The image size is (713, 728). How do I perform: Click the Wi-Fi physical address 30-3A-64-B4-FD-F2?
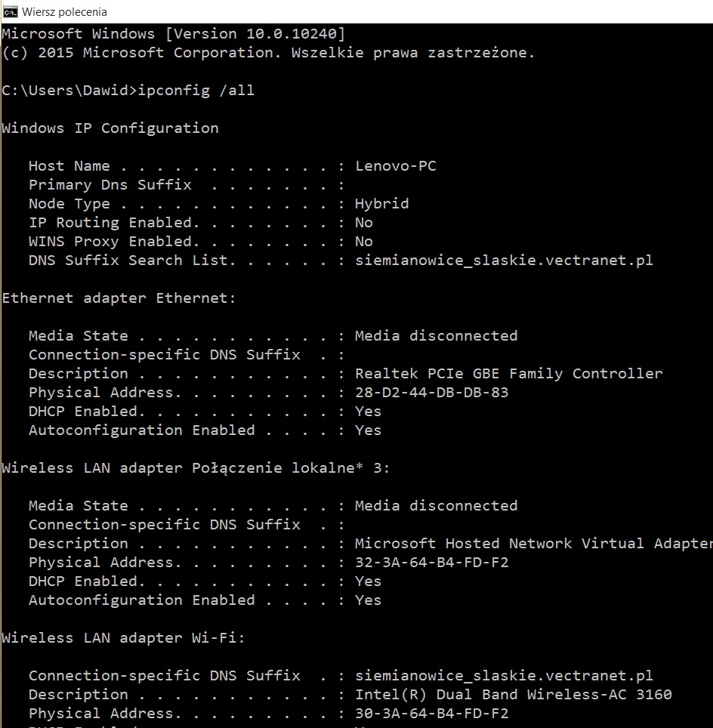pyautogui.click(x=431, y=714)
